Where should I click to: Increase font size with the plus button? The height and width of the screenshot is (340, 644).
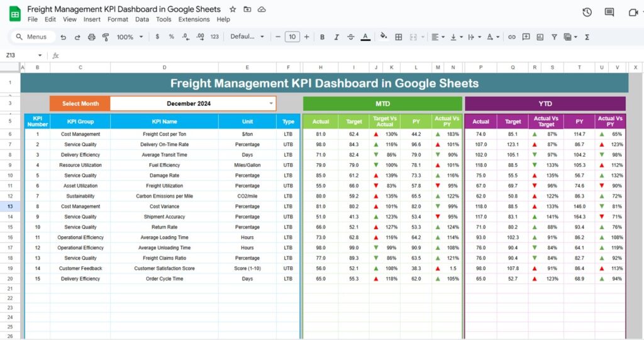(x=306, y=37)
